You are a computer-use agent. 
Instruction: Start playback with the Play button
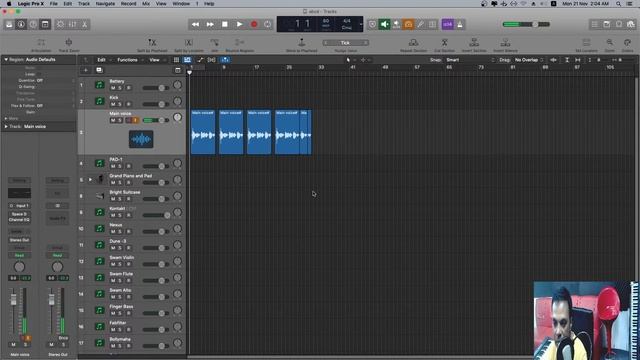(239, 24)
